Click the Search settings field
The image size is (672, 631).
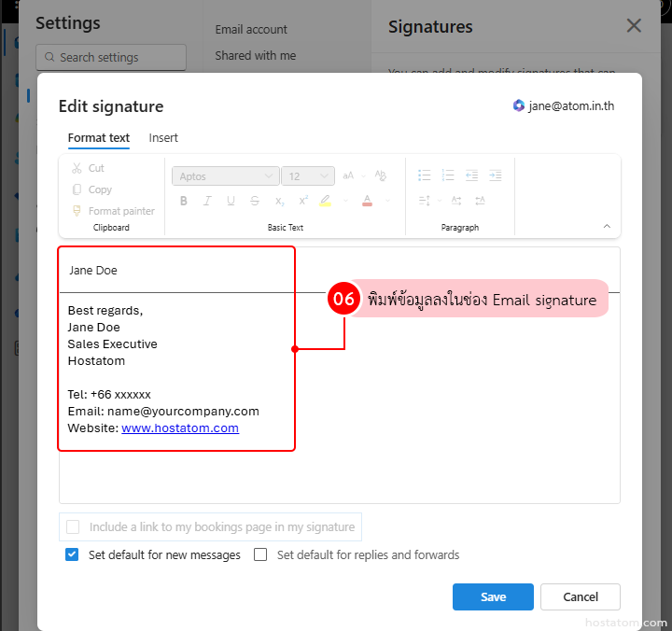pos(111,57)
